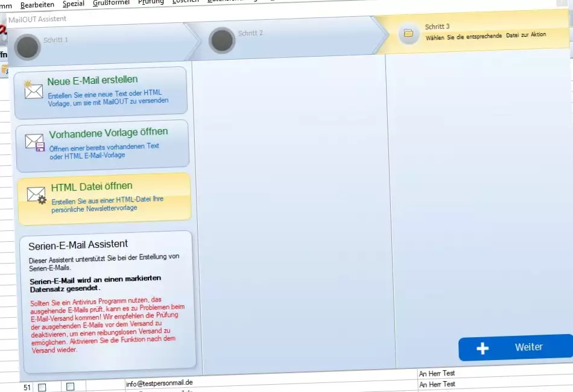Image resolution: width=573 pixels, height=392 pixels.
Task: Click the Schritt 2 step header label
Action: tap(250, 33)
